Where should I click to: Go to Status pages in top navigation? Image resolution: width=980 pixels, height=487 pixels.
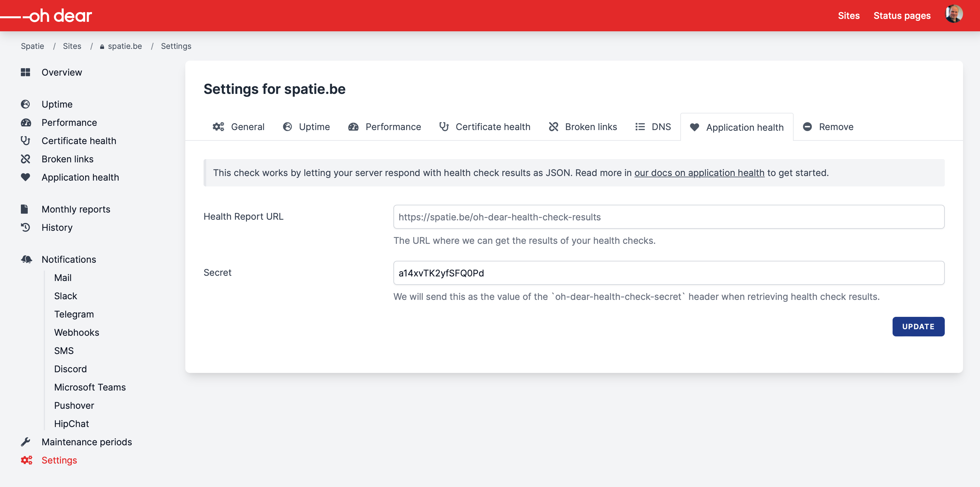902,16
